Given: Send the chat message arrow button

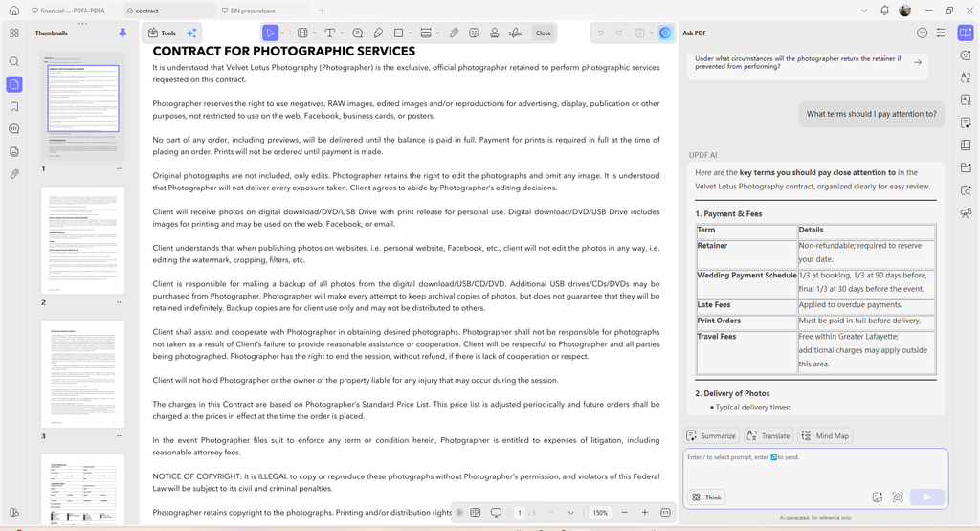Looking at the screenshot, I should pos(926,498).
